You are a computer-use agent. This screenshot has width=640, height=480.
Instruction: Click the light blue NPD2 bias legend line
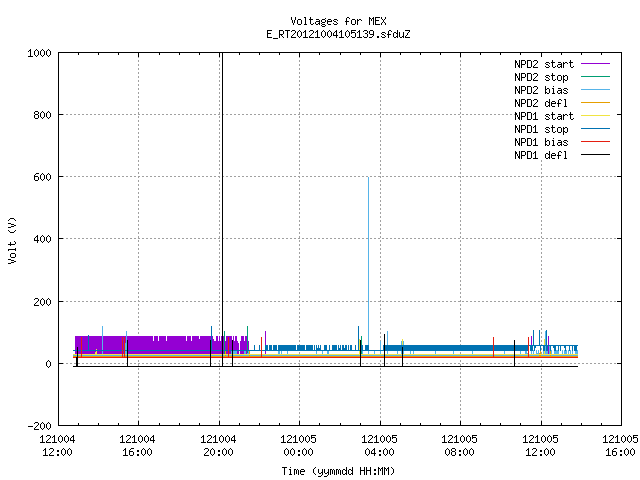click(595, 90)
